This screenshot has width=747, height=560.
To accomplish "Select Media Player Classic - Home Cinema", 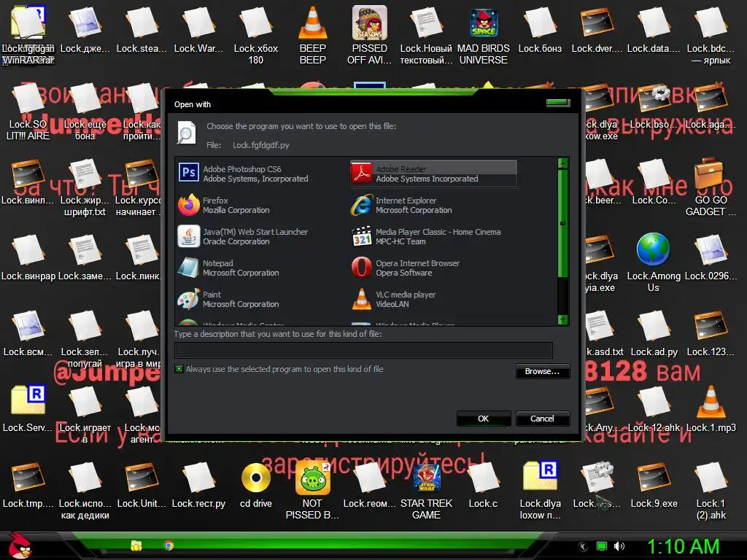I will coord(433,237).
